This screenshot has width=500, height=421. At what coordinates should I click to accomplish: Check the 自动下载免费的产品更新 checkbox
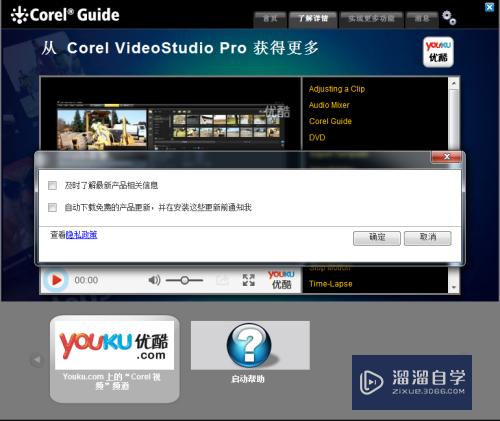[52, 208]
